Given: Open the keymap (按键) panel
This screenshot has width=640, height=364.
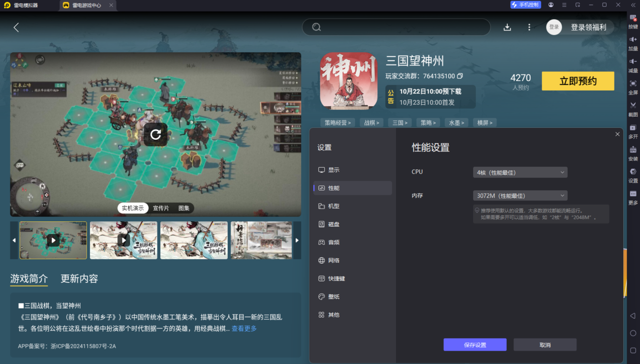Looking at the screenshot, I should tap(633, 21).
